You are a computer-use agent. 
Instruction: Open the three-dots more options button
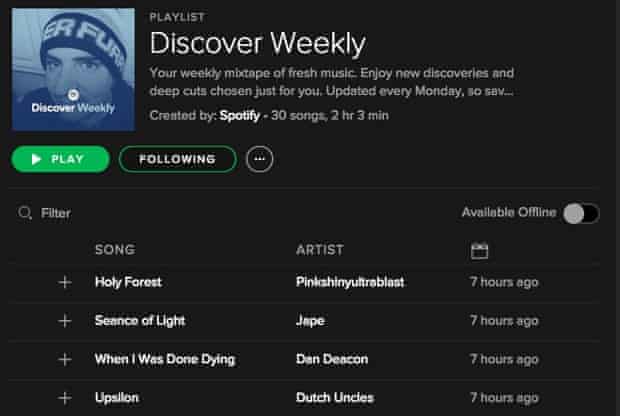click(259, 159)
